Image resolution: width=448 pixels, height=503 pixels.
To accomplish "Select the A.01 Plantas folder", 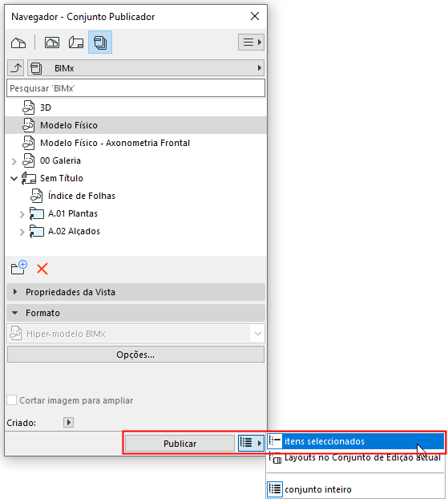I will [73, 213].
